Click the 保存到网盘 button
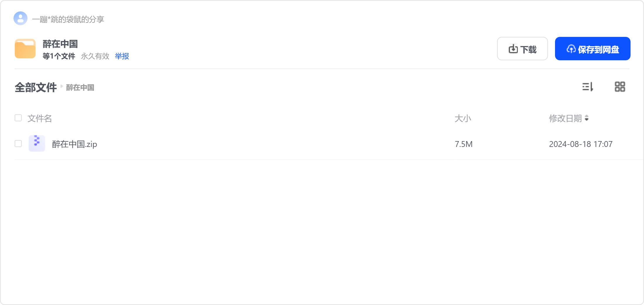This screenshot has height=305, width=644. (592, 49)
